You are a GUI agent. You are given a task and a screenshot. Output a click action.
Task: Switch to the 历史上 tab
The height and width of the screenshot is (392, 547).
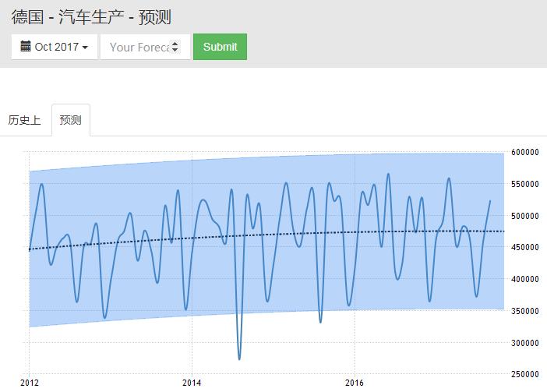click(x=24, y=120)
